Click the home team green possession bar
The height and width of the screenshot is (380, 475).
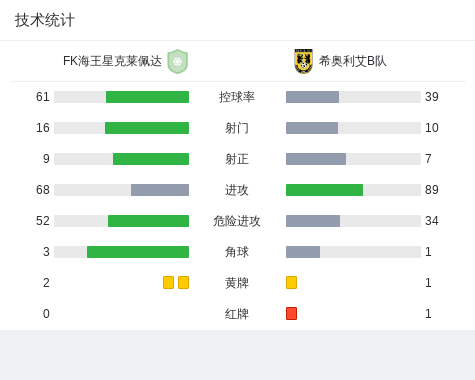[147, 97]
